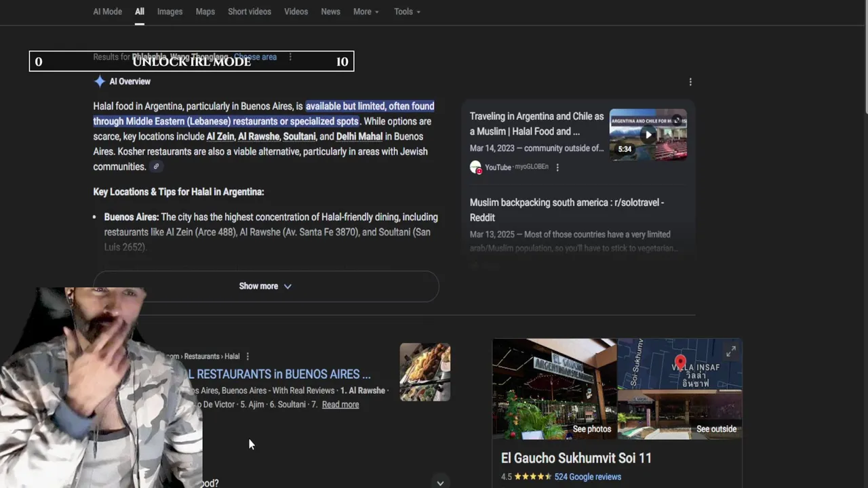The height and width of the screenshot is (488, 868).
Task: Play the 5:34 YouTube video thumbnail
Action: (x=648, y=134)
